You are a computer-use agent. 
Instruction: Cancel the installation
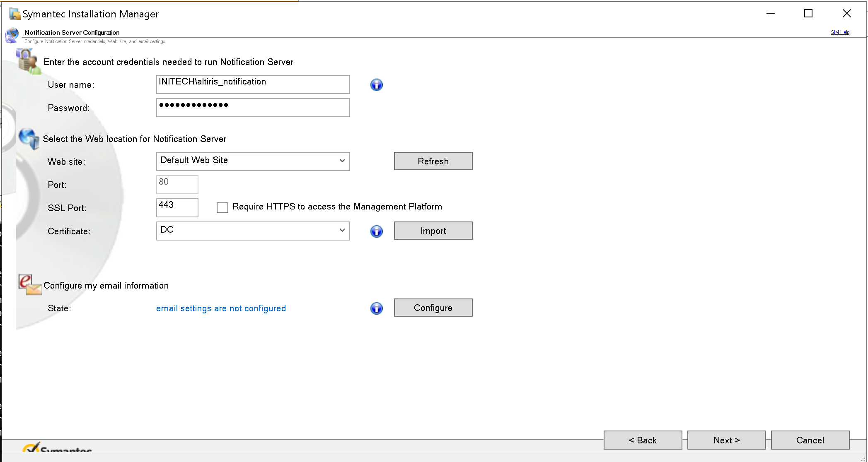tap(810, 440)
